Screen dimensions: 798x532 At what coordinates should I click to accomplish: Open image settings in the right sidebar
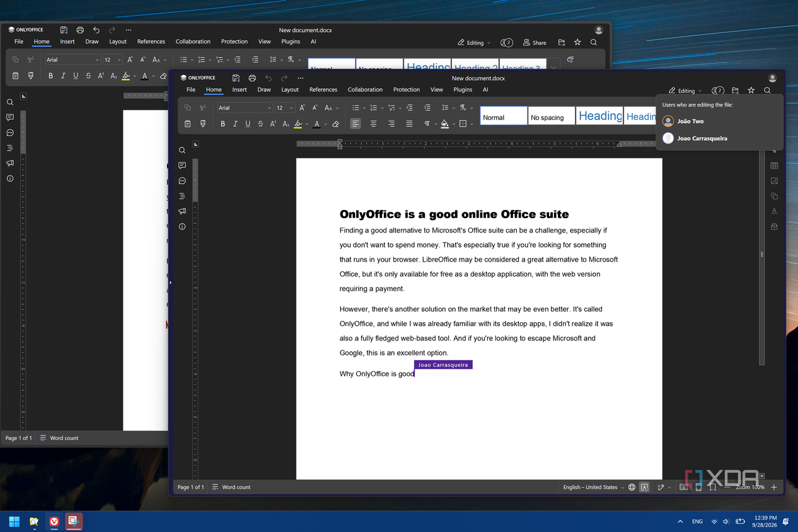[774, 181]
